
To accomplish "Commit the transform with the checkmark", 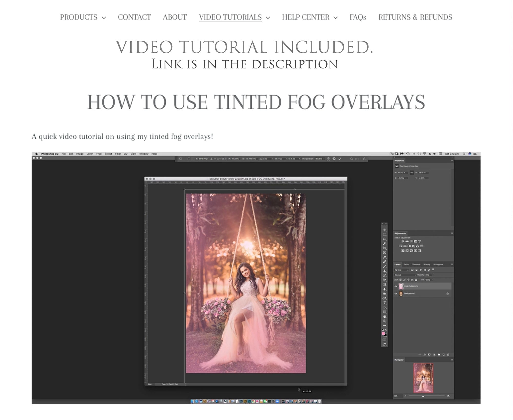I will [x=340, y=159].
